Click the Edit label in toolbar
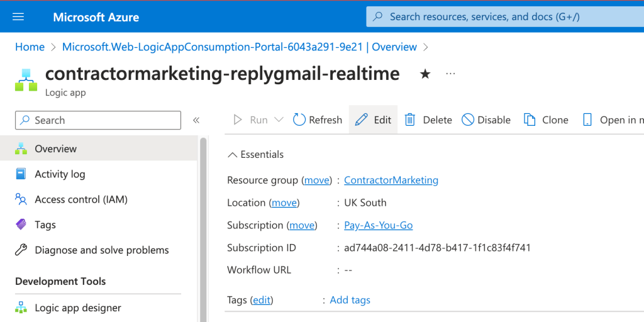Viewport: 644px width, 322px height. [x=382, y=120]
